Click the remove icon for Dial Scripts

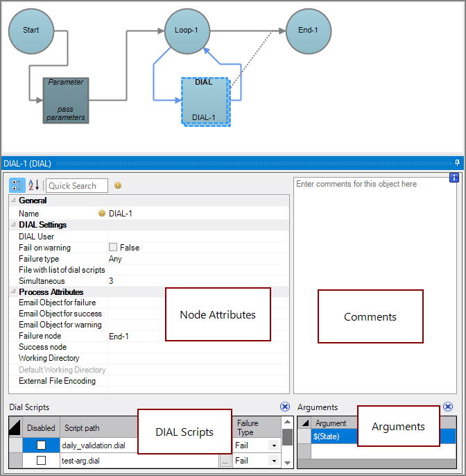pos(285,407)
